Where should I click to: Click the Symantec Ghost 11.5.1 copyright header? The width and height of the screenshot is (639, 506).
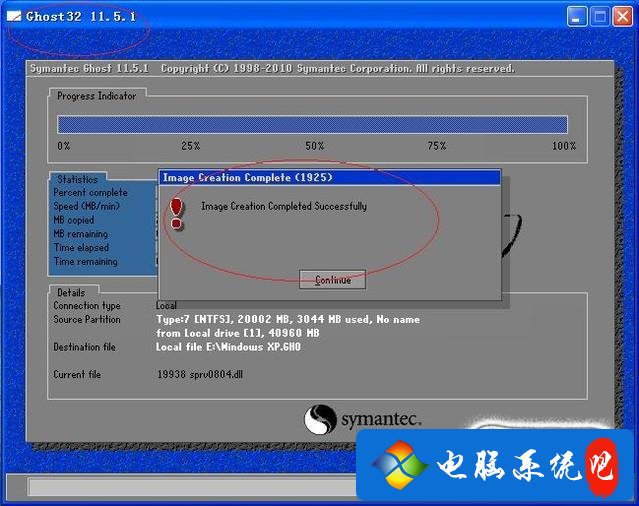[272, 68]
